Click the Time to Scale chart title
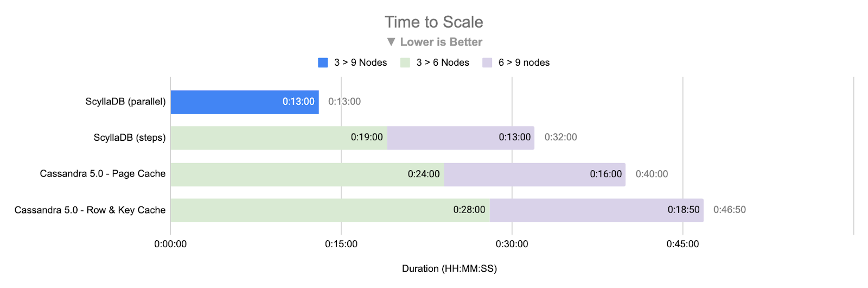Viewport: 868px width, 288px height. coord(434,22)
